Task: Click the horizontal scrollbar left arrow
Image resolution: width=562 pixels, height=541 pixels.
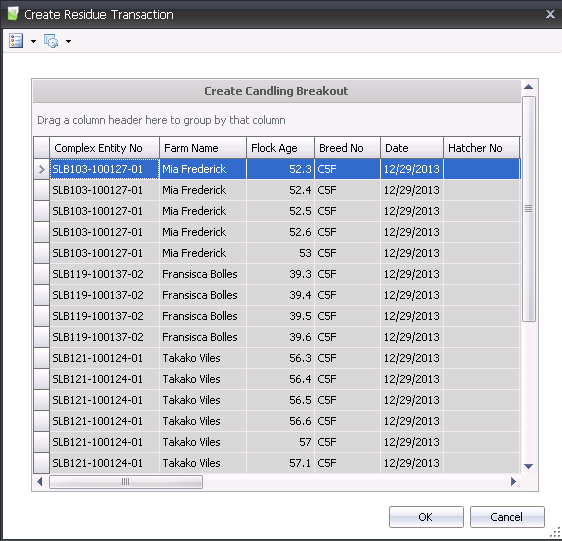Action: [x=40, y=481]
